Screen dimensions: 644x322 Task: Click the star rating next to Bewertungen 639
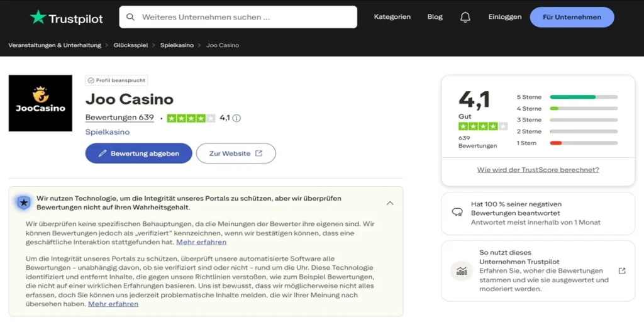(191, 118)
